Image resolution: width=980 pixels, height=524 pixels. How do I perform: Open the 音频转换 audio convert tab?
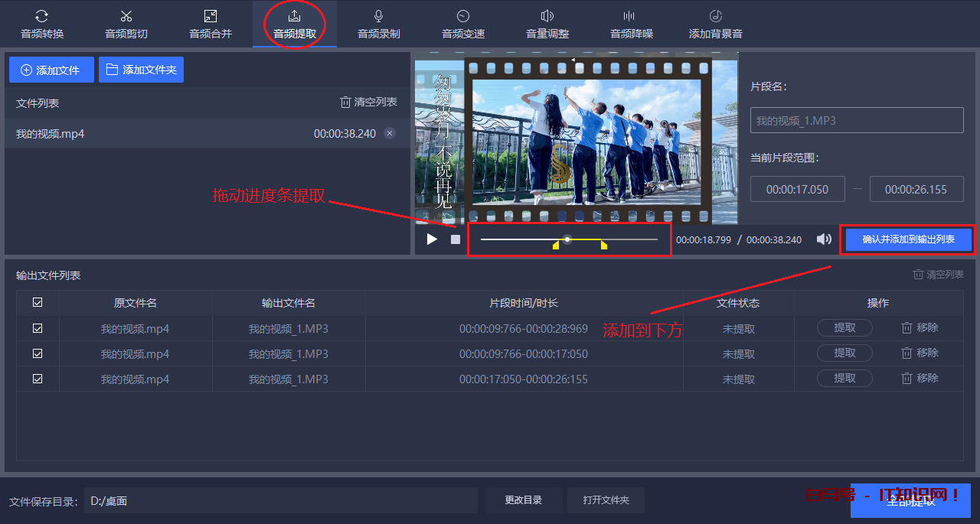coord(42,24)
